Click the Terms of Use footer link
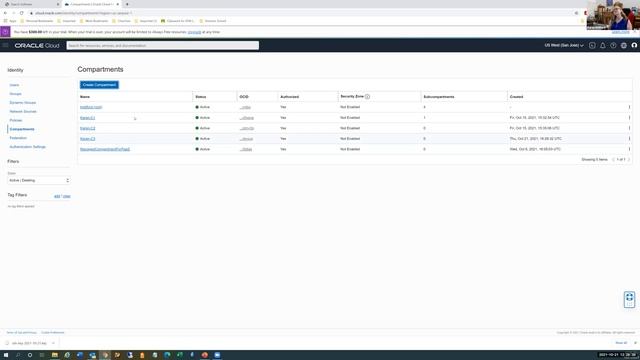The height and width of the screenshot is (360, 640). (x=22, y=333)
